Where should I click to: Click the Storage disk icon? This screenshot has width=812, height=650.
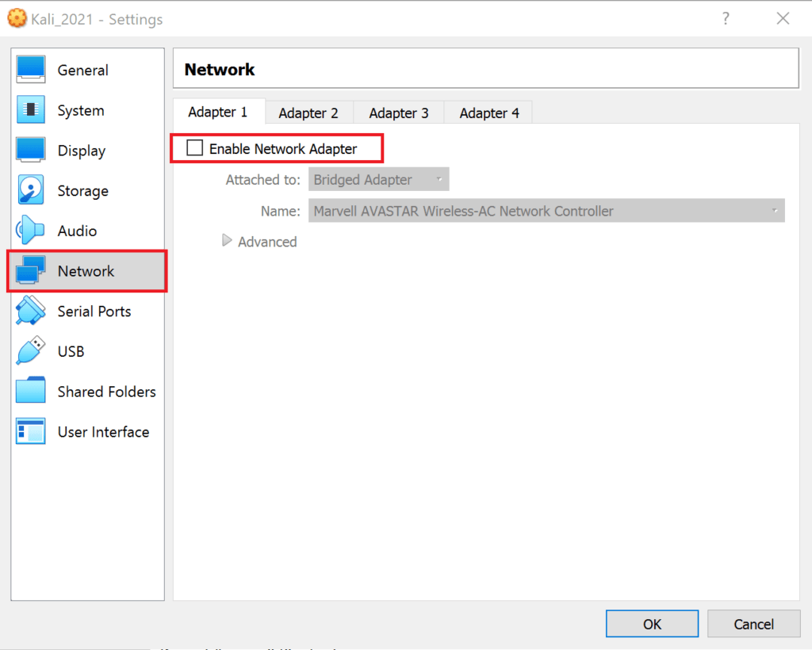point(31,190)
